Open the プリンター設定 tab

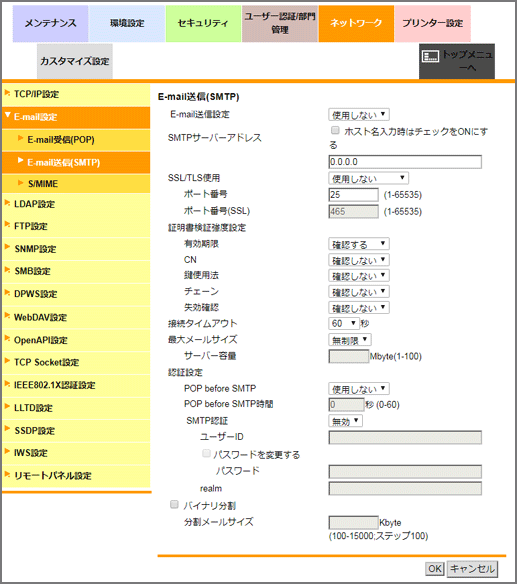pyautogui.click(x=432, y=23)
